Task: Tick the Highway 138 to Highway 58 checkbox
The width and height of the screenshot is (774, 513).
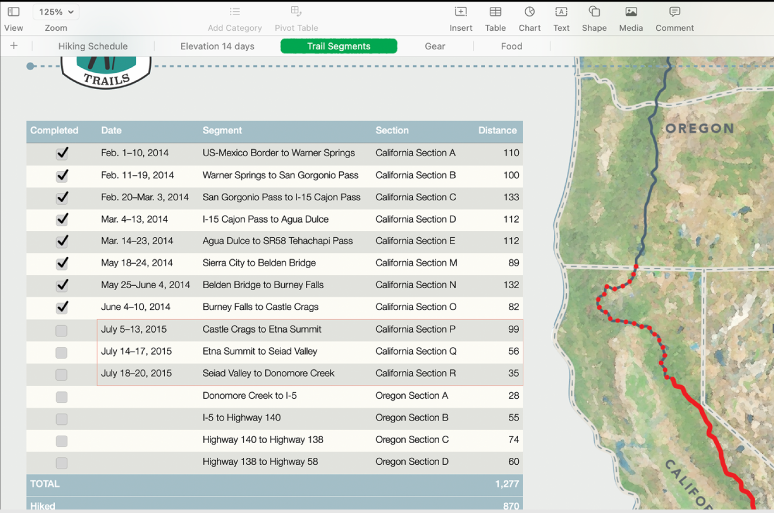Action: (x=62, y=463)
